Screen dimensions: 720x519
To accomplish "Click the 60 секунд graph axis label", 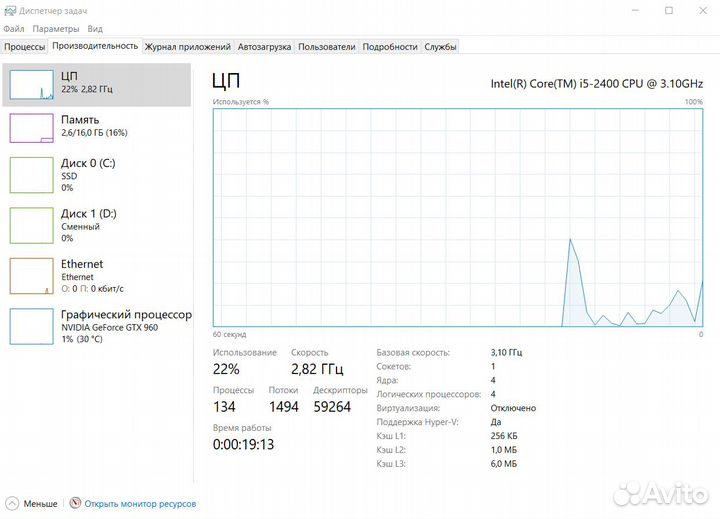I will coord(229,334).
